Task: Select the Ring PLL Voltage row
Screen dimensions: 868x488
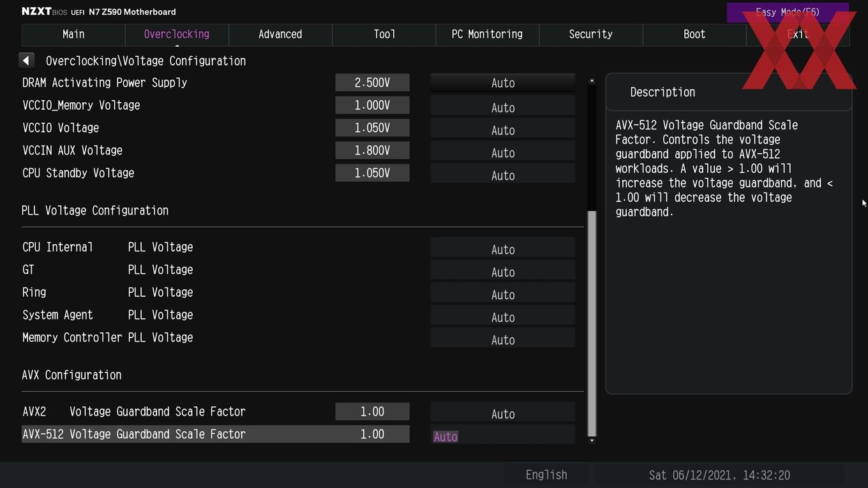Action: click(x=107, y=293)
